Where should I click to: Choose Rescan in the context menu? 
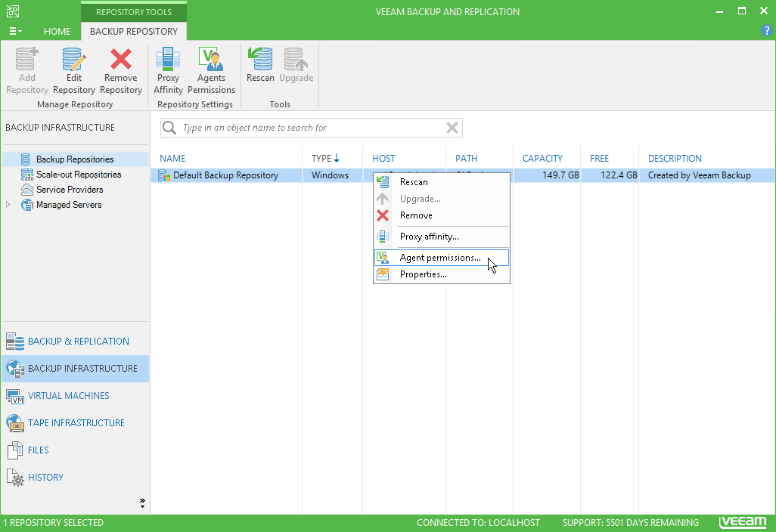tap(442, 182)
